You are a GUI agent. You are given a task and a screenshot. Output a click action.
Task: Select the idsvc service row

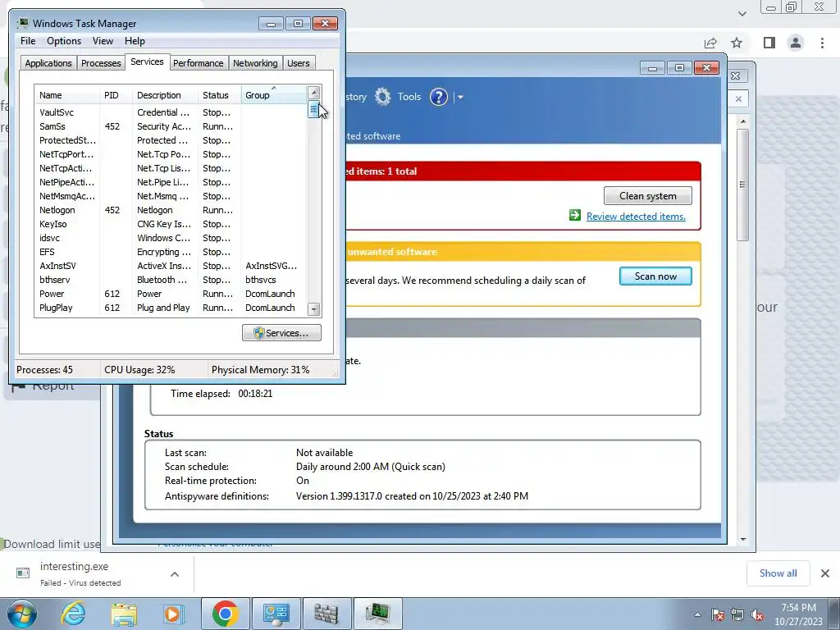(171, 238)
